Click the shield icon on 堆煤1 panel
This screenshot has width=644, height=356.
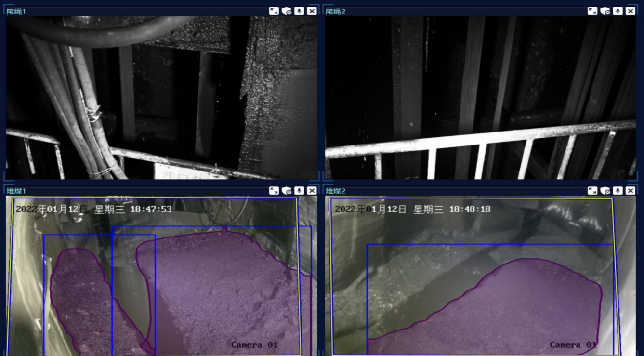(287, 191)
